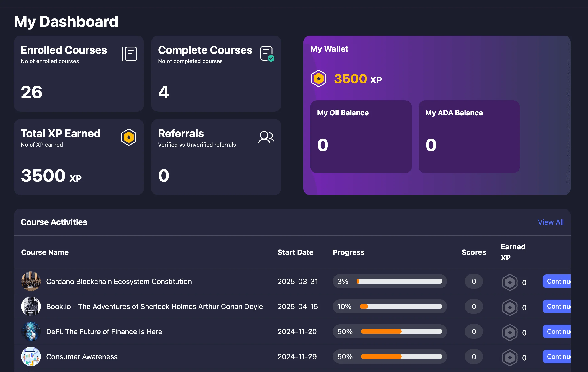The width and height of the screenshot is (588, 372).
Task: Click the Total XP Earned hexagon badge
Action: pos(129,137)
